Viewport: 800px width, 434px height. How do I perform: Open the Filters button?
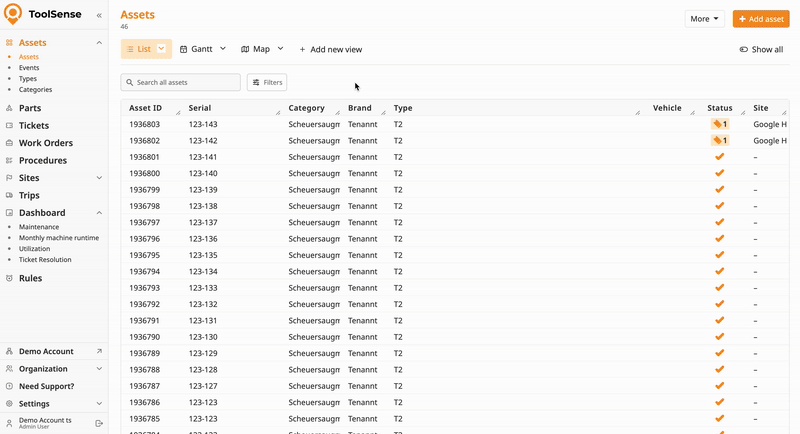[x=267, y=82]
